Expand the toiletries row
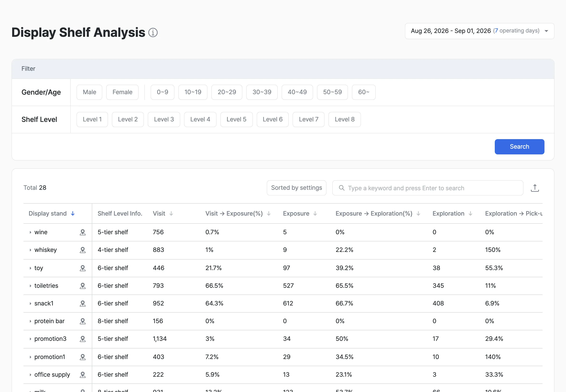The width and height of the screenshot is (566, 392). 30,286
